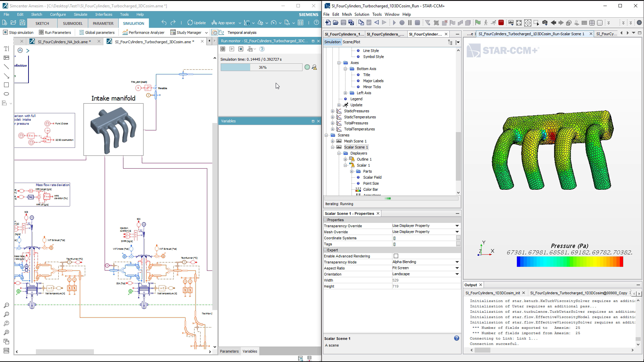The image size is (644, 362).
Task: Switch to Variables tab at bottom
Action: coord(250,351)
